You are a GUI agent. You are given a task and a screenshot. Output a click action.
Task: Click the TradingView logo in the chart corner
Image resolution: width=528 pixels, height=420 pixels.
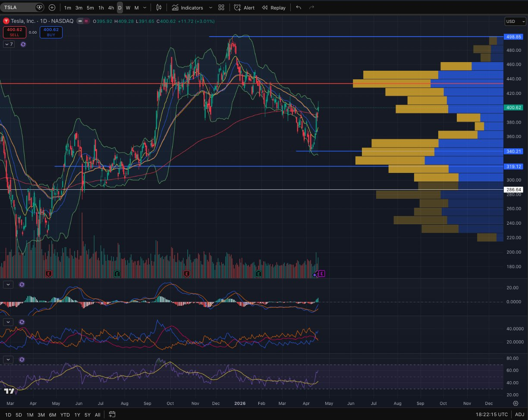click(x=9, y=391)
